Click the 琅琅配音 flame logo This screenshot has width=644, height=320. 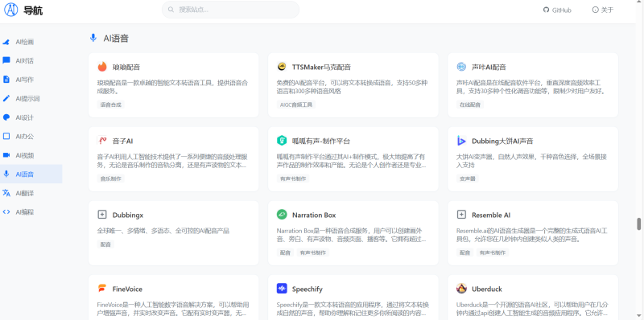[x=102, y=67]
